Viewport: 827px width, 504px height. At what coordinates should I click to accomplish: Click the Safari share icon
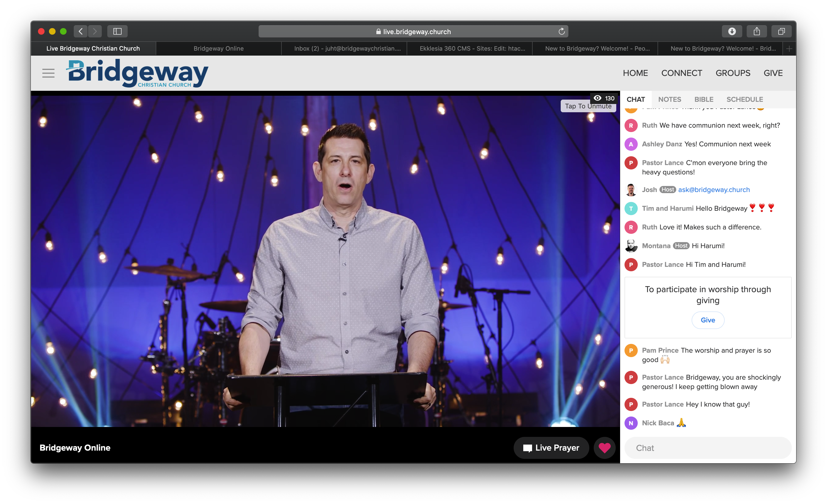click(x=757, y=32)
